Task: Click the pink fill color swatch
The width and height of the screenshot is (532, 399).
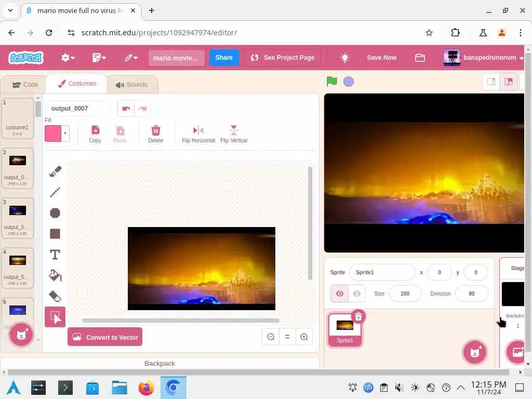Action: (x=53, y=134)
